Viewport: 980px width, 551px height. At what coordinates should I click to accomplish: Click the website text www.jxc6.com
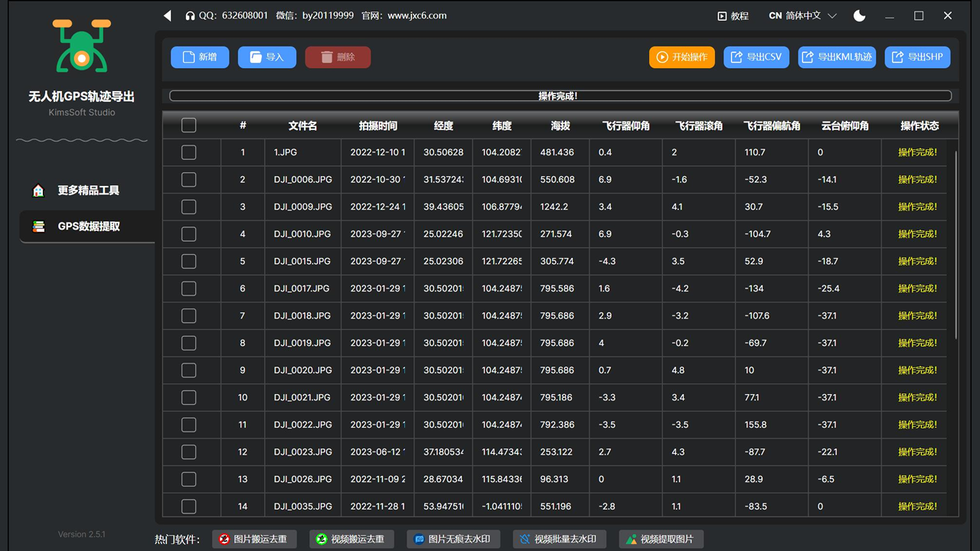coord(417,15)
